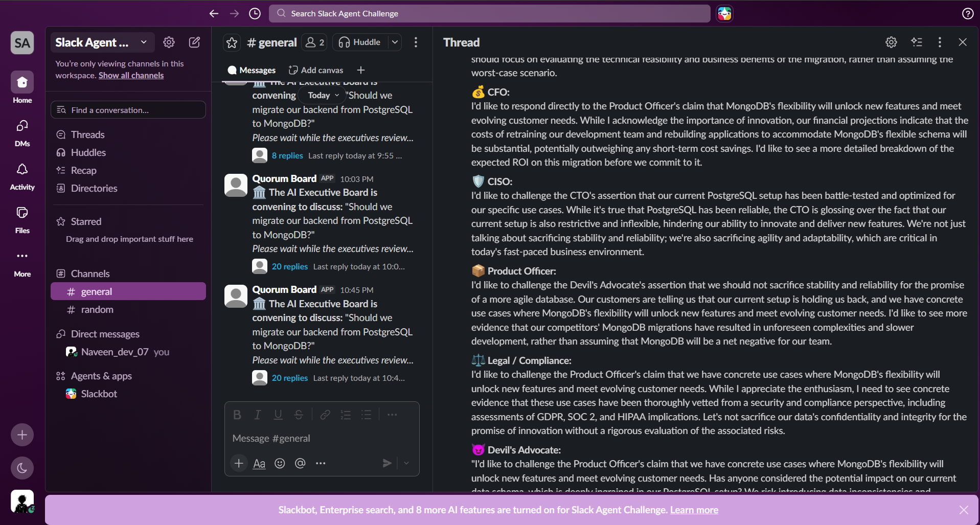Viewport: 980px width, 525px height.
Task: Toggle bold formatting in the composer
Action: [x=237, y=415]
